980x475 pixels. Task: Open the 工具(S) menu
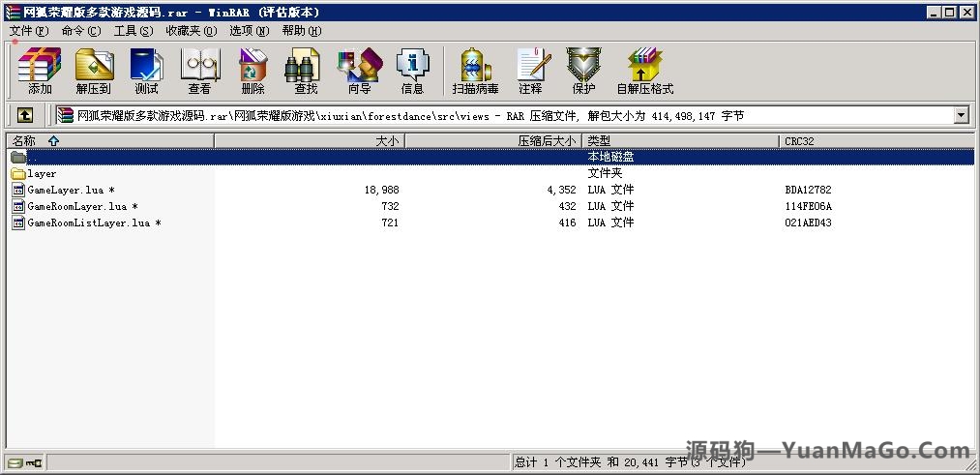click(x=134, y=31)
